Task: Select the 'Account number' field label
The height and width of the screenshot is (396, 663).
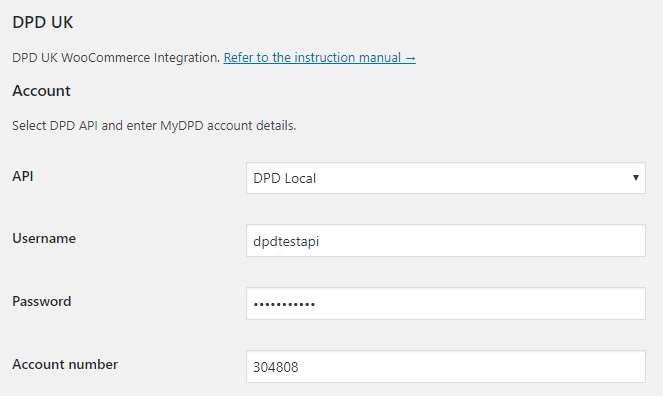Action: point(65,364)
